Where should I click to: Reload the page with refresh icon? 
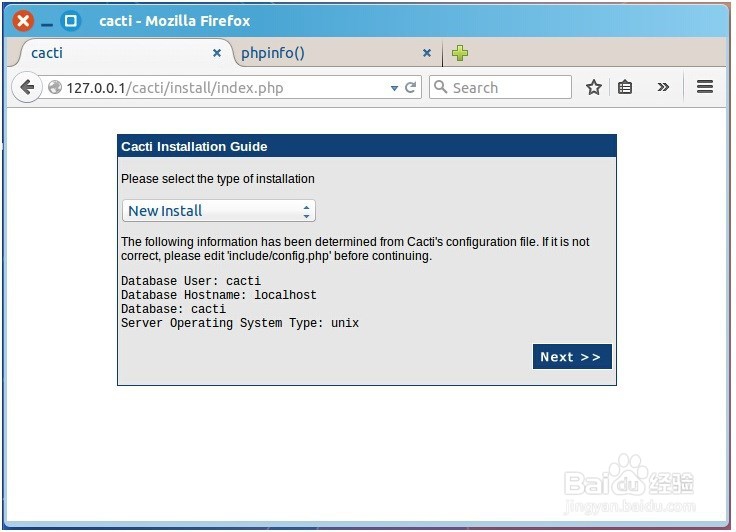point(410,88)
